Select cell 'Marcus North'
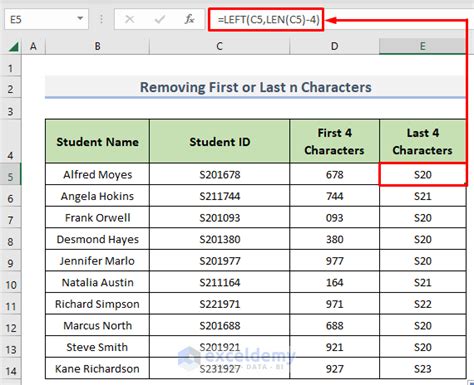Viewport: 474px width, 385px height. pos(98,325)
